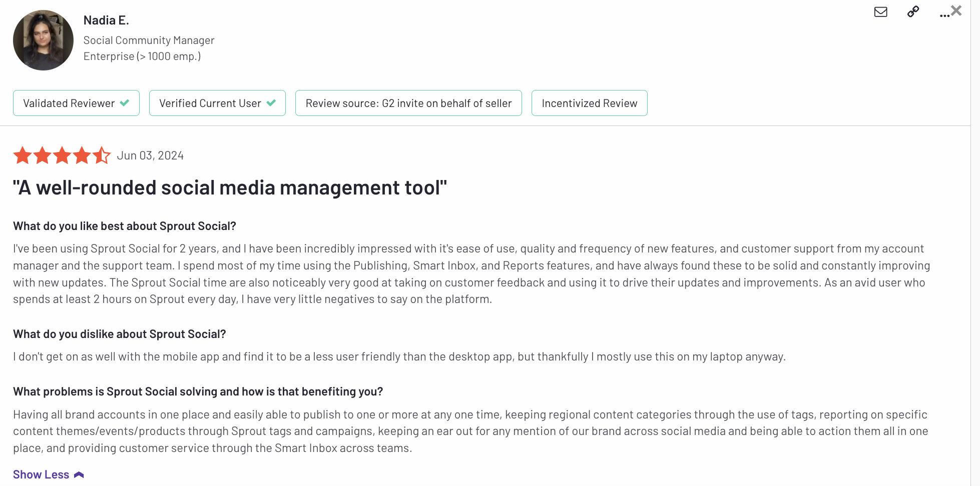Copy the review link using the chain icon

click(x=912, y=11)
